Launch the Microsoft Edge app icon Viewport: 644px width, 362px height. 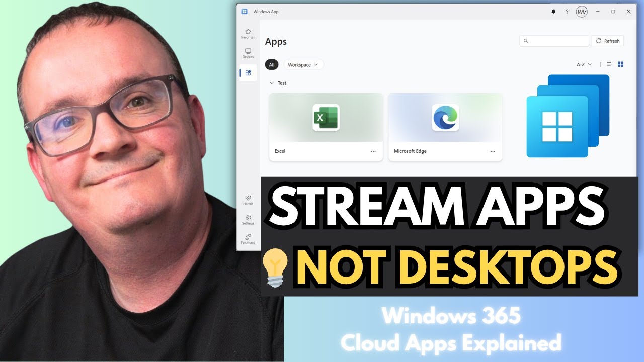click(445, 117)
